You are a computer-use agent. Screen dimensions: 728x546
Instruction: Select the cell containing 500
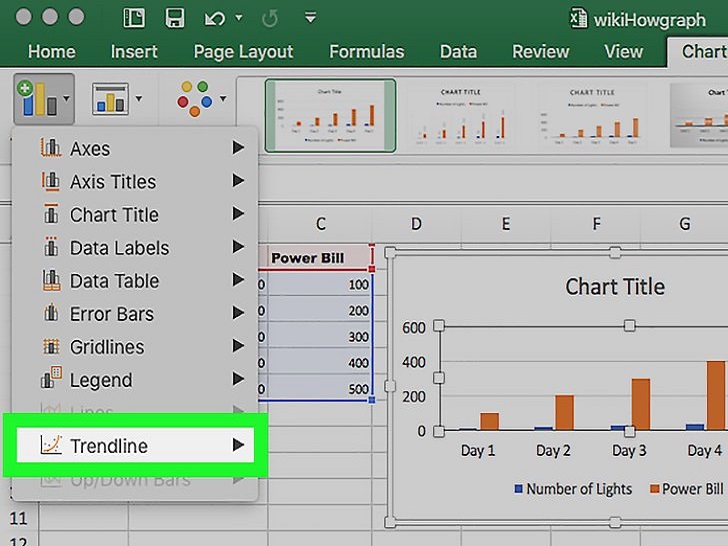320,388
